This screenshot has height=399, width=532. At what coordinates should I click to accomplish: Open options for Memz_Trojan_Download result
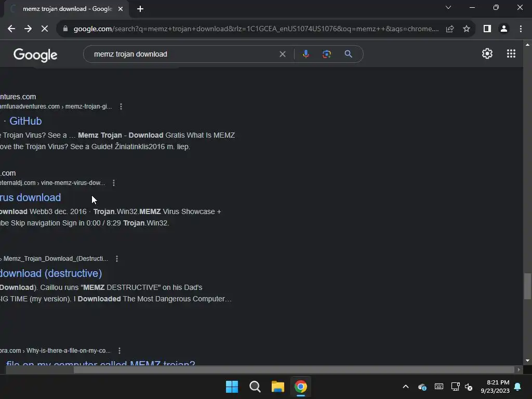point(117,259)
